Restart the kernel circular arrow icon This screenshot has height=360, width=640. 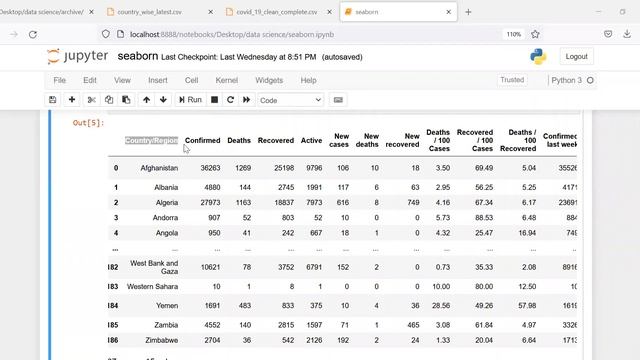[230, 100]
